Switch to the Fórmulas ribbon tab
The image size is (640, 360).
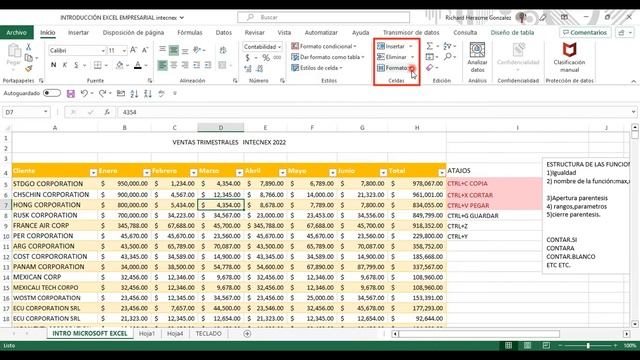pyautogui.click(x=190, y=33)
